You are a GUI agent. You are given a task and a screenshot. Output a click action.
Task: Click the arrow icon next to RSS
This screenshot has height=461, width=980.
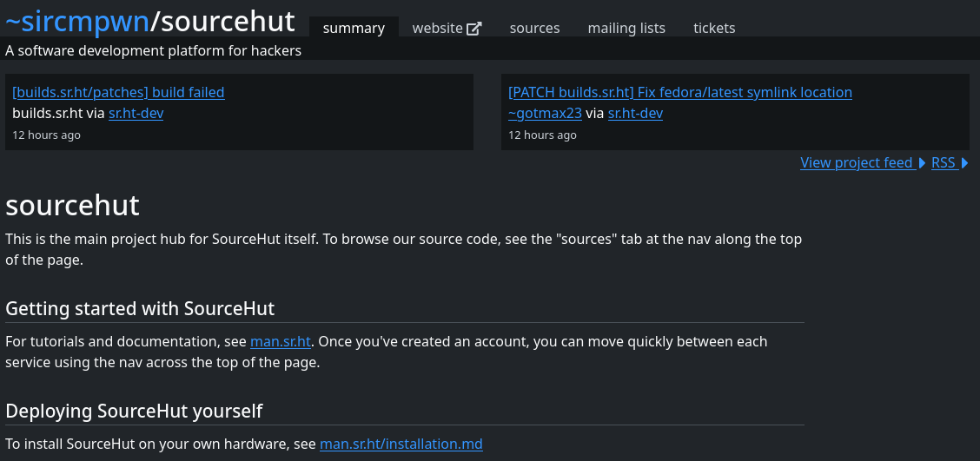tap(964, 162)
